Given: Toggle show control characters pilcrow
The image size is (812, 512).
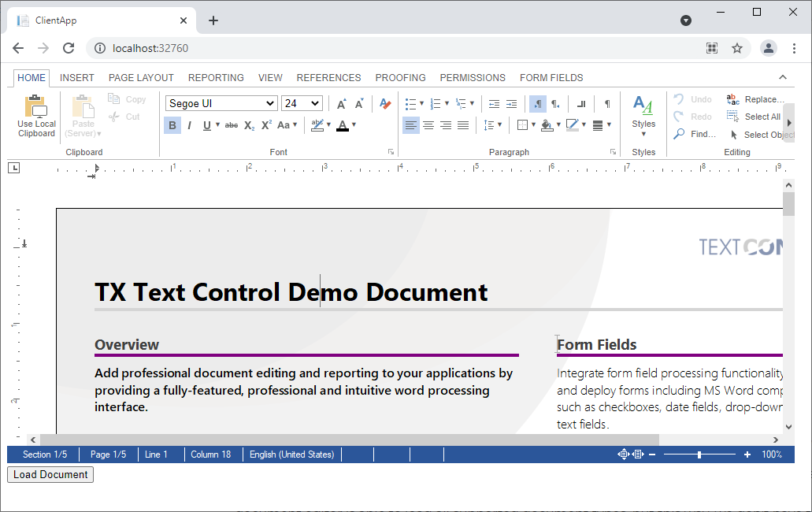Looking at the screenshot, I should pyautogui.click(x=607, y=104).
